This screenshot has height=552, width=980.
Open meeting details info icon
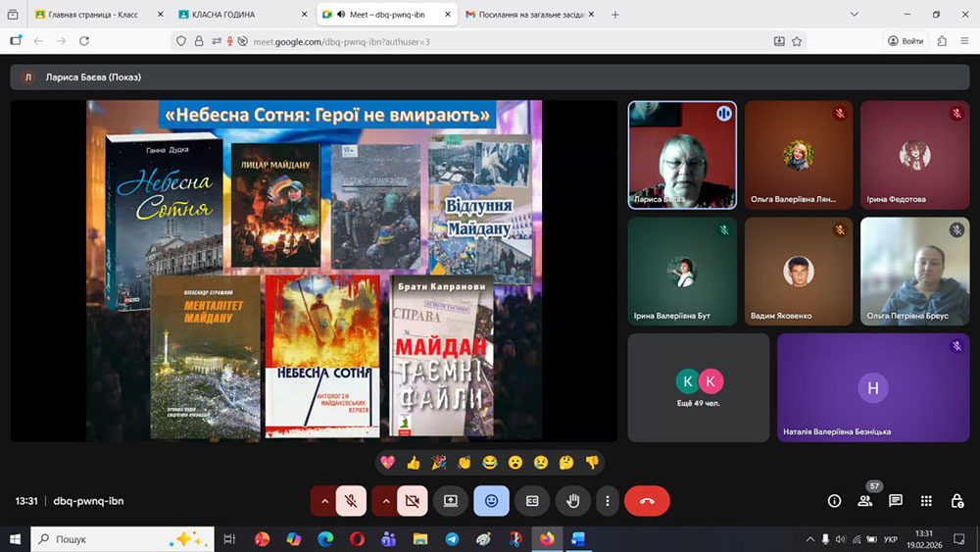pyautogui.click(x=834, y=501)
